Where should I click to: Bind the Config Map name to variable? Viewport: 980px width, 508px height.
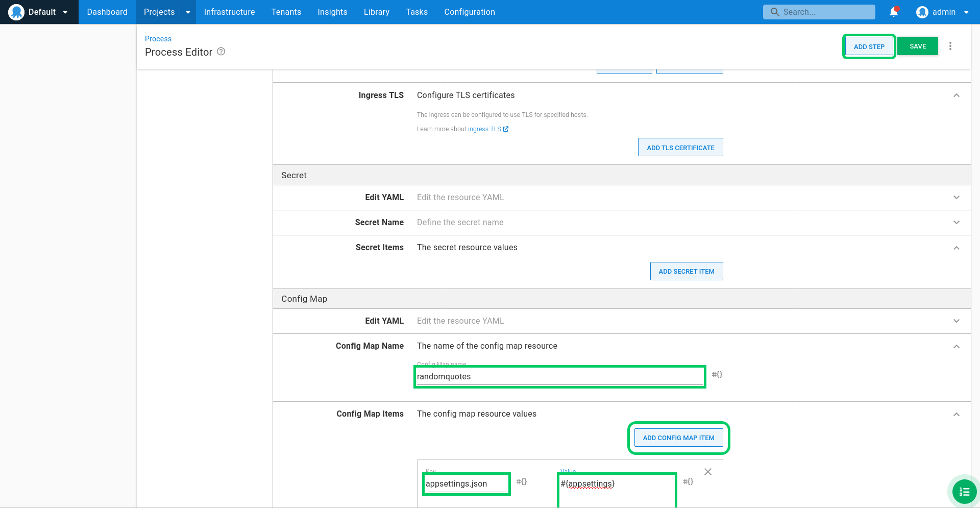tap(717, 375)
